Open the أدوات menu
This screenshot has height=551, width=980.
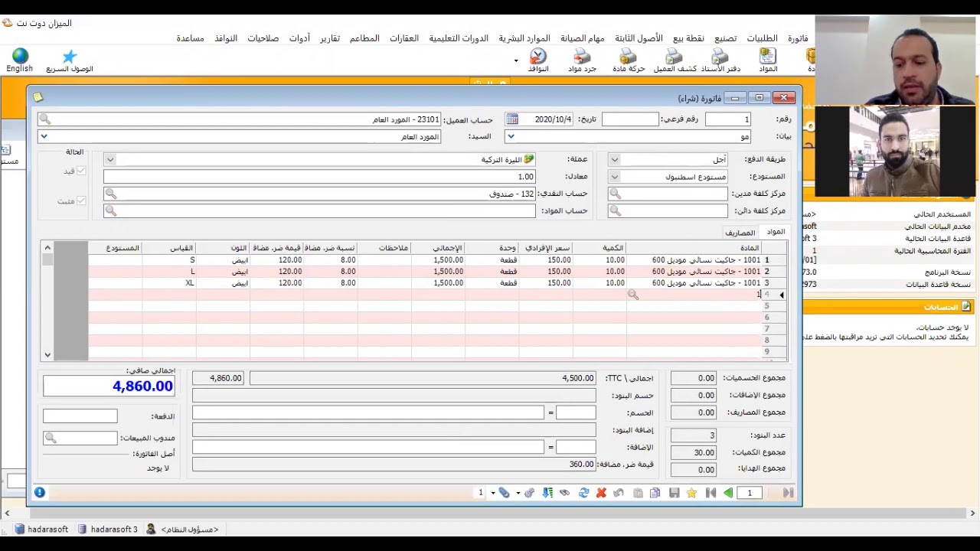pyautogui.click(x=299, y=38)
